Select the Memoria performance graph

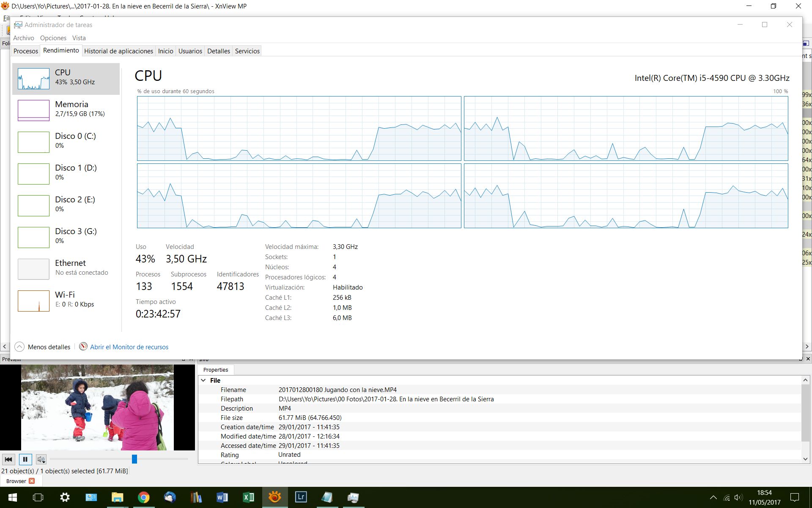(33, 110)
